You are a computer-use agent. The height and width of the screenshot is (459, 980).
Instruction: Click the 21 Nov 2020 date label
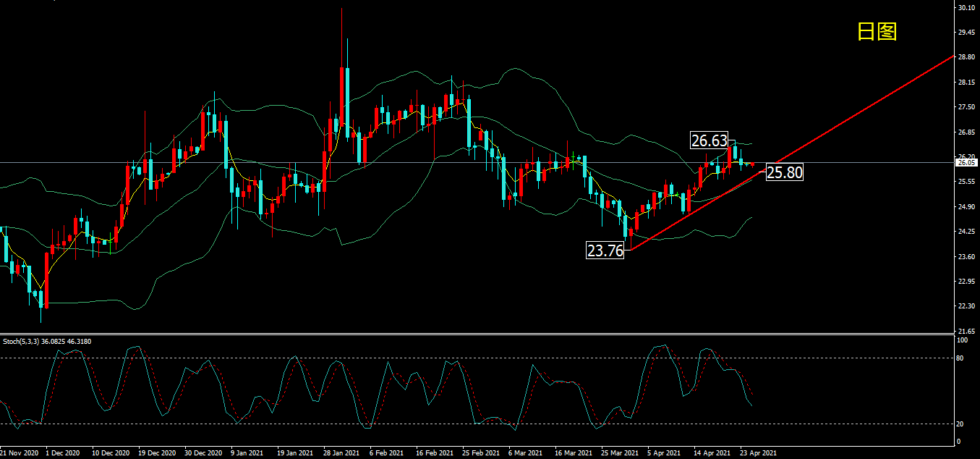pos(19,453)
